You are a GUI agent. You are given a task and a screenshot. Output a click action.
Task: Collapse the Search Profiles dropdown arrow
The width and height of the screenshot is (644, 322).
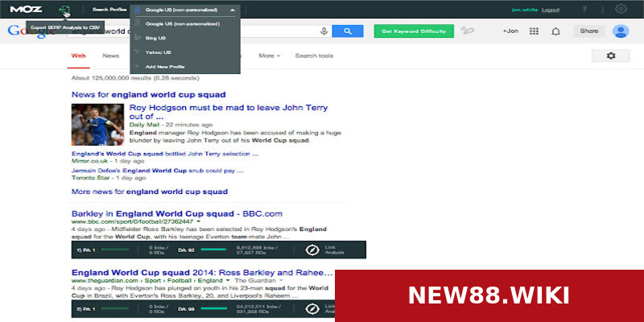[233, 10]
